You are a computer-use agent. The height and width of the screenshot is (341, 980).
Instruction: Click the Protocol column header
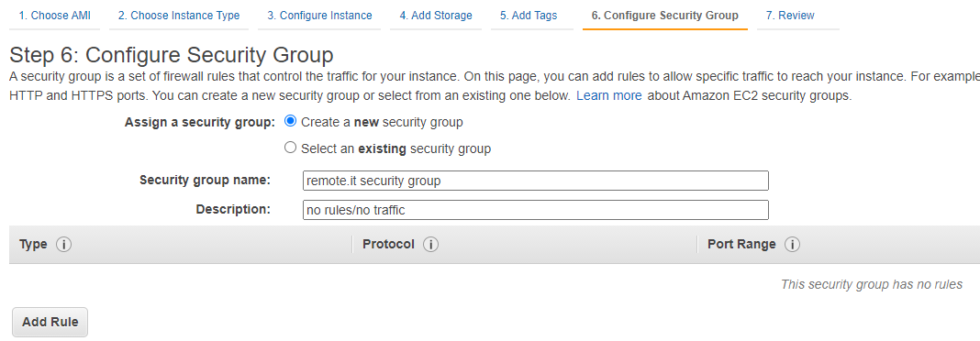[x=388, y=244]
